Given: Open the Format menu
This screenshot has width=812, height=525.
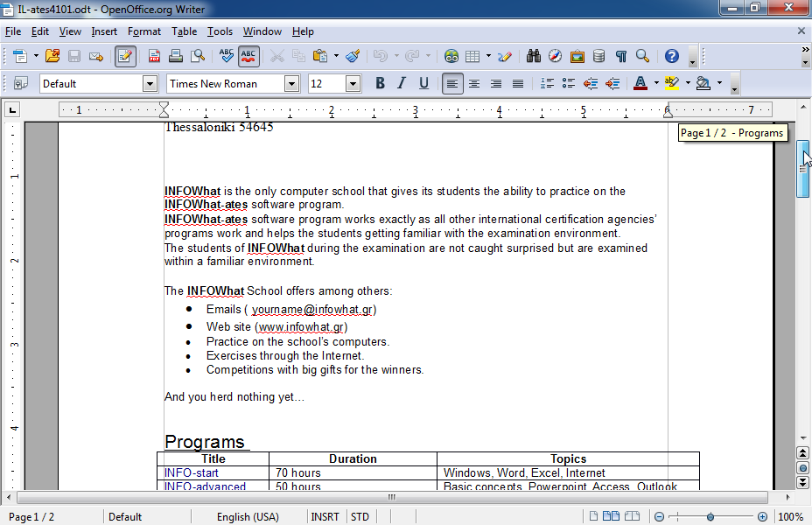Looking at the screenshot, I should pos(144,31).
